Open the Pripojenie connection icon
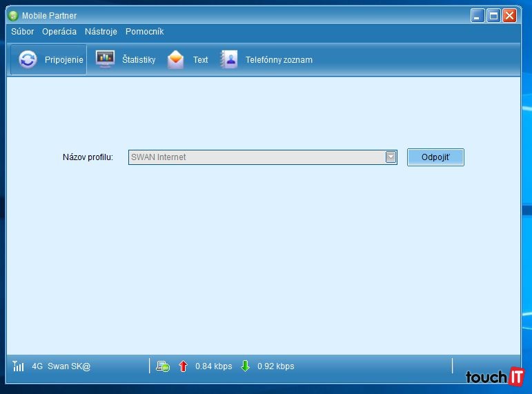 [x=28, y=60]
